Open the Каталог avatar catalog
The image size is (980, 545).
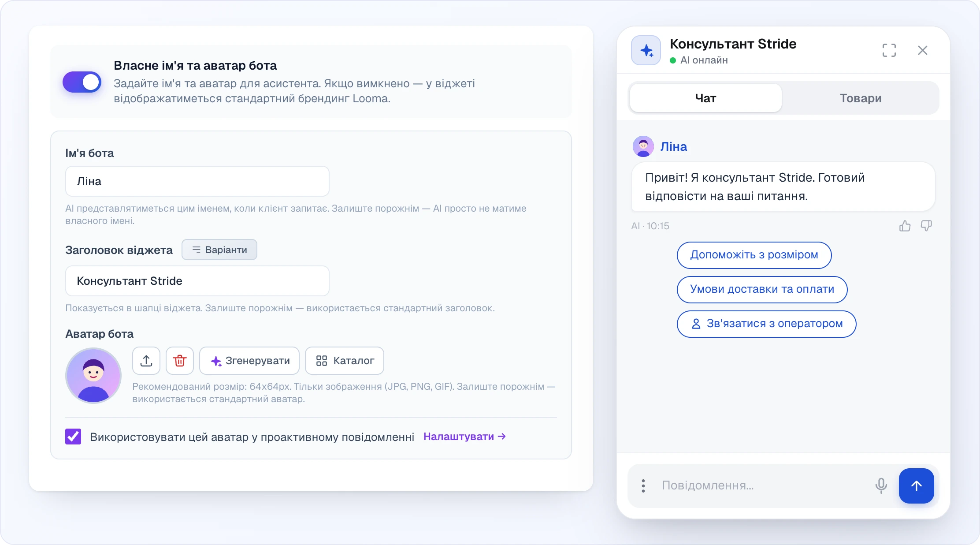[x=345, y=361]
